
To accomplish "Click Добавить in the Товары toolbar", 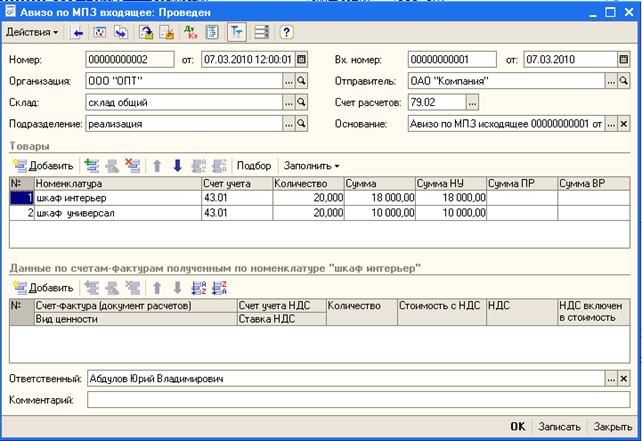I will tap(43, 166).
